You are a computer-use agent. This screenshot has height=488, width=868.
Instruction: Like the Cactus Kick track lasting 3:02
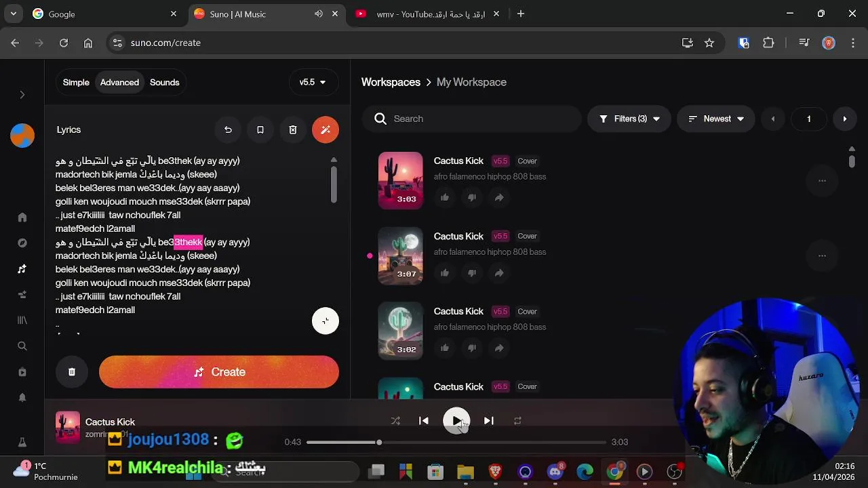click(x=445, y=348)
